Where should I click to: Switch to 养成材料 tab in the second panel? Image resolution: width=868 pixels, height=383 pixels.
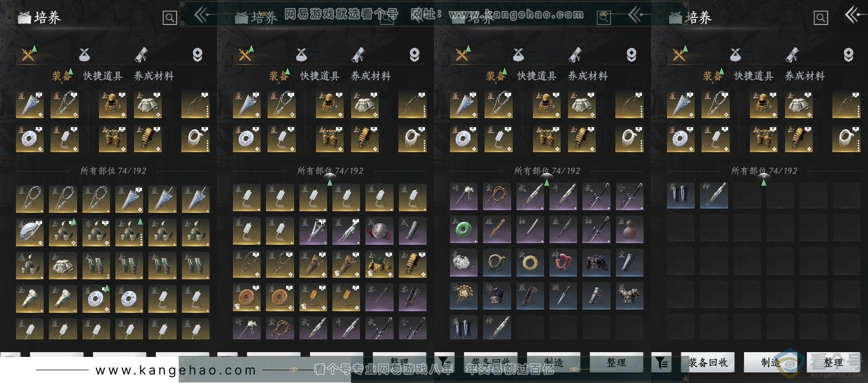pyautogui.click(x=371, y=76)
